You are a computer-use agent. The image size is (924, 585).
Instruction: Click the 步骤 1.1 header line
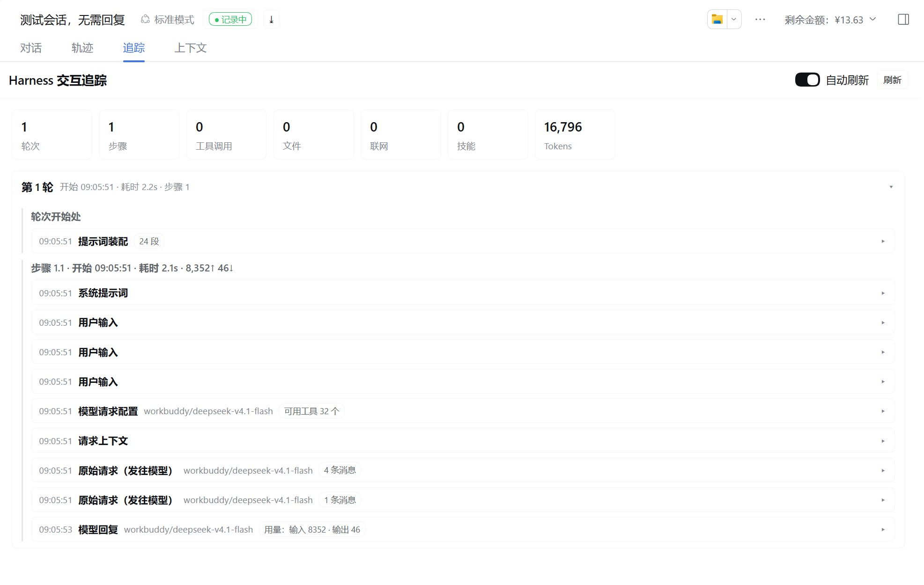[132, 268]
